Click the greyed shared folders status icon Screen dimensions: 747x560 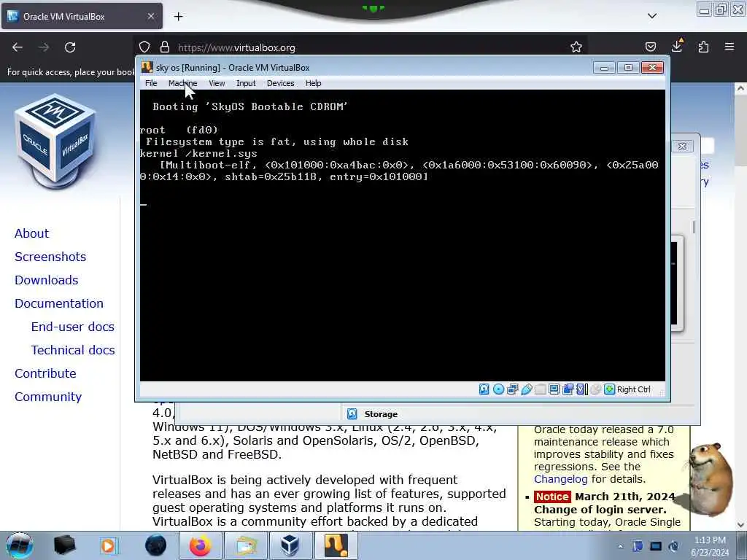pos(541,389)
